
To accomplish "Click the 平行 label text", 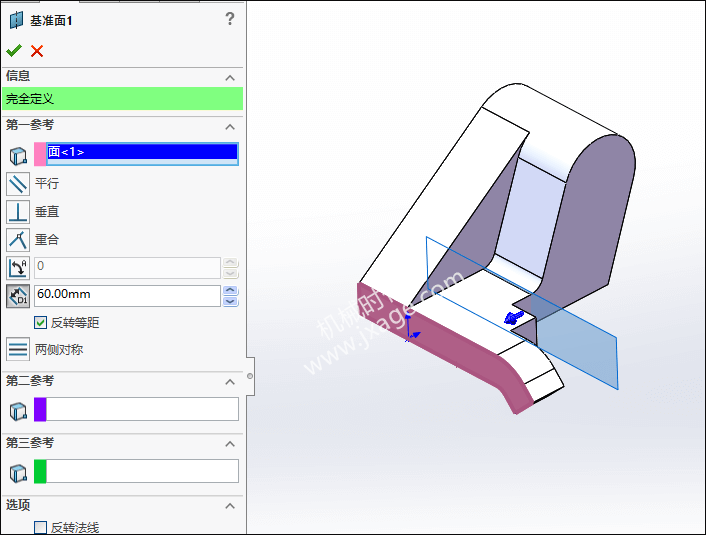I will coord(47,184).
